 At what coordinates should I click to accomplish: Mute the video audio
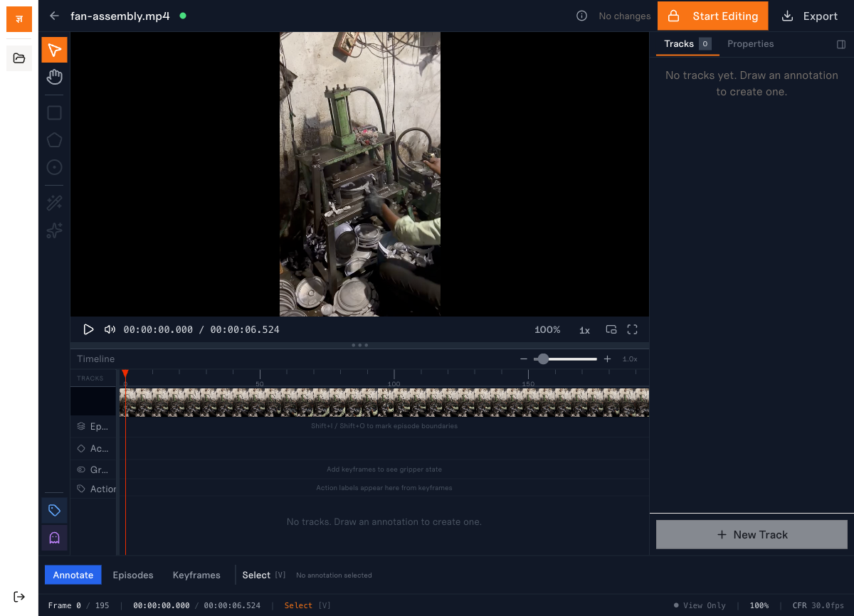[x=110, y=329]
